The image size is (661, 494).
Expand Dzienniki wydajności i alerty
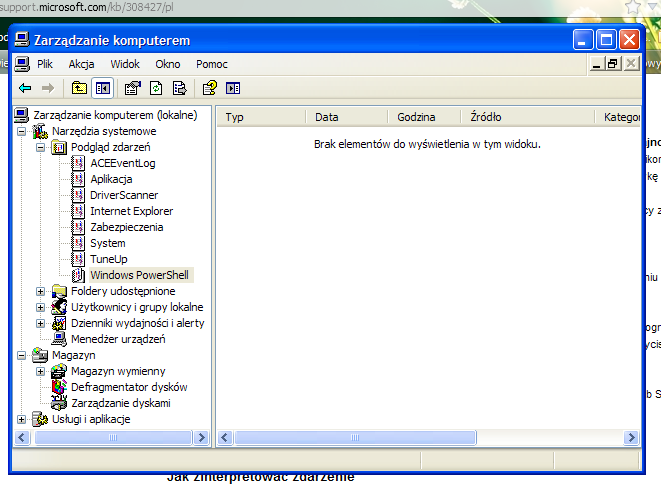[x=40, y=323]
